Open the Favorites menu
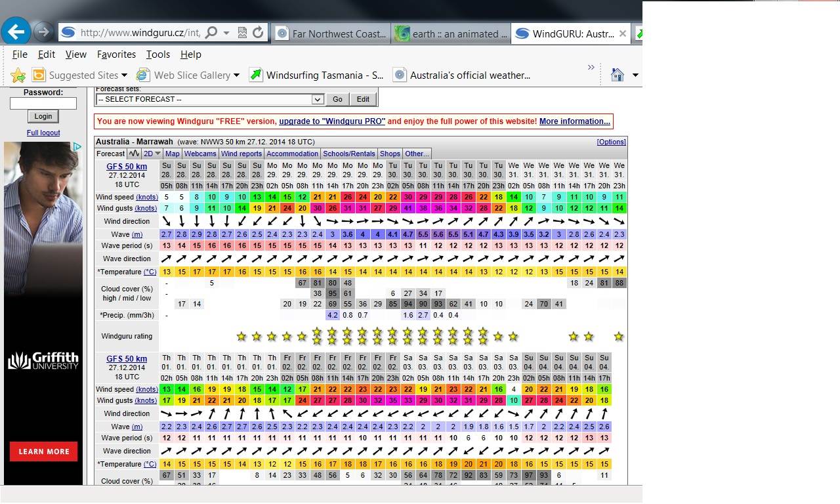This screenshot has width=840, height=504. 116,54
